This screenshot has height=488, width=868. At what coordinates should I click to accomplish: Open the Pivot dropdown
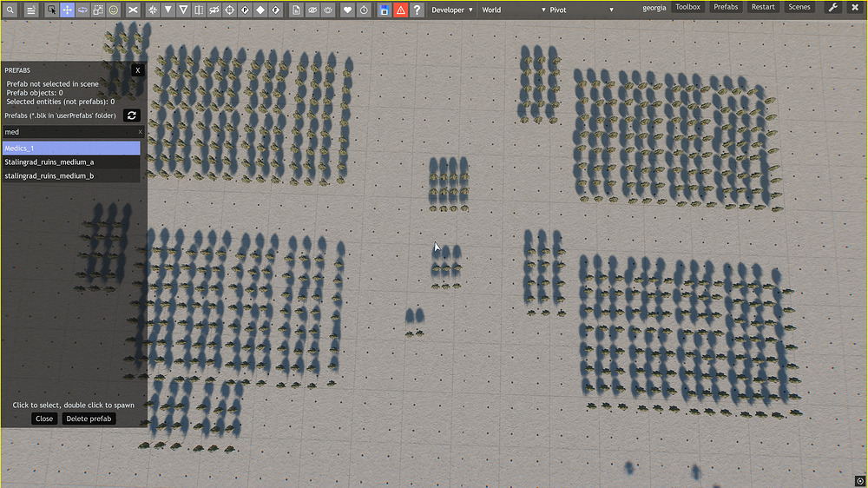point(582,10)
